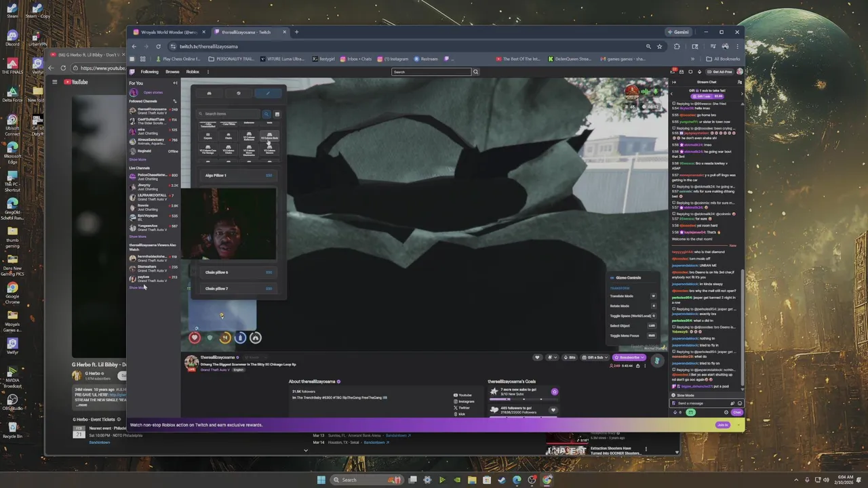Screen dimensions: 868x488
Task: Open emote picker in chat input
Action: 740,403
